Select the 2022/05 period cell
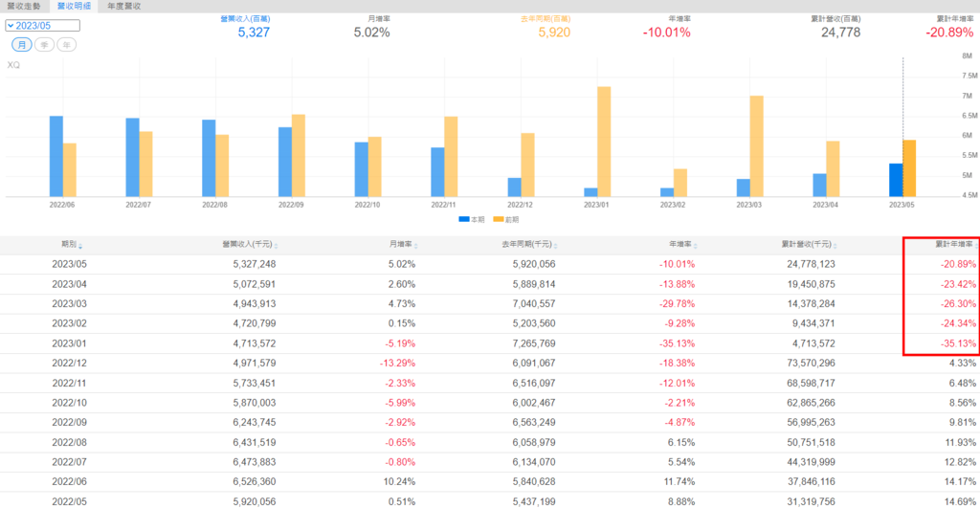The image size is (980, 508). point(69,501)
